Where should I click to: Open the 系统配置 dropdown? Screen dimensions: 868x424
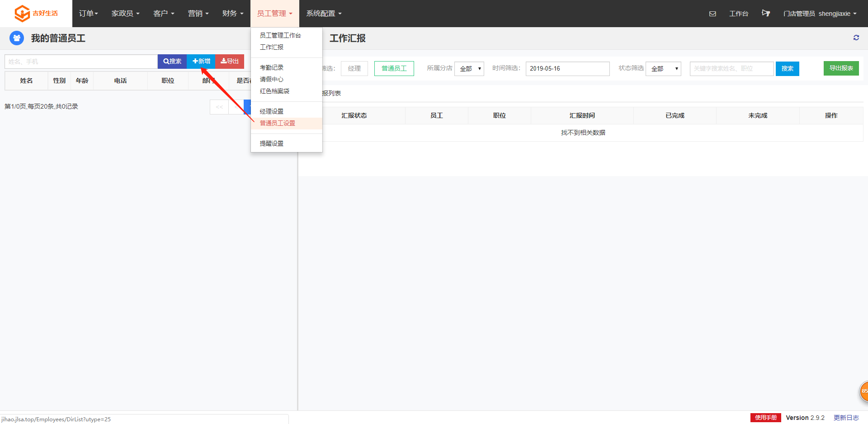pos(324,14)
